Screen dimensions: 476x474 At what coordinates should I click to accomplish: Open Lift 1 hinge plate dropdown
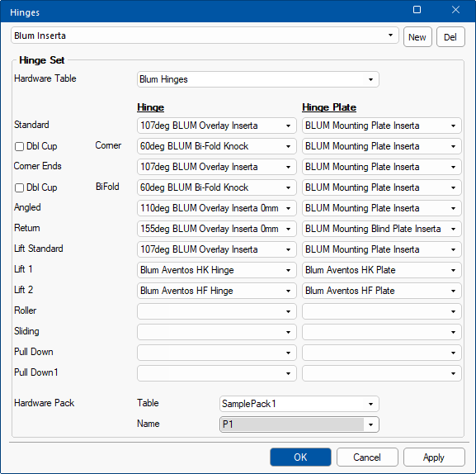382,270
